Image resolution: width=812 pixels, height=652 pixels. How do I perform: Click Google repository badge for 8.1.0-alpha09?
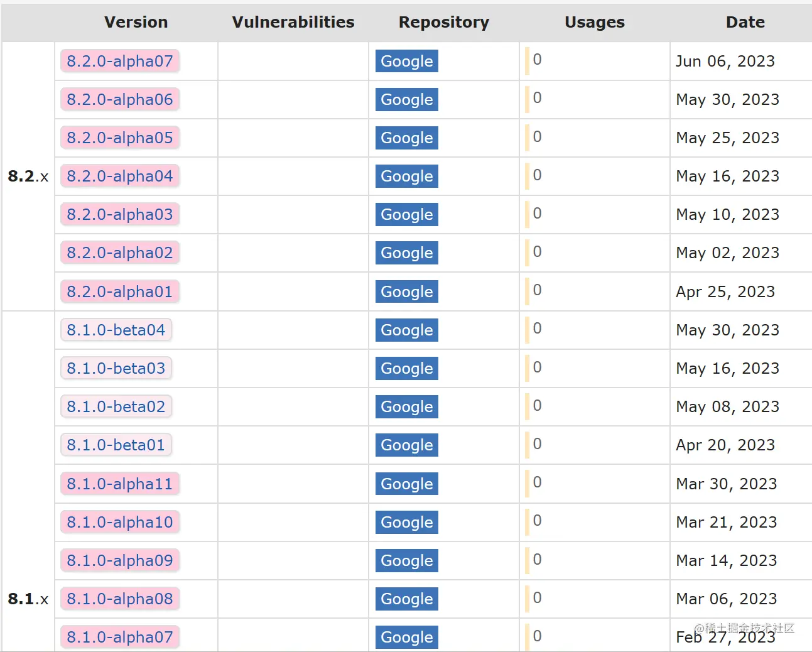407,560
